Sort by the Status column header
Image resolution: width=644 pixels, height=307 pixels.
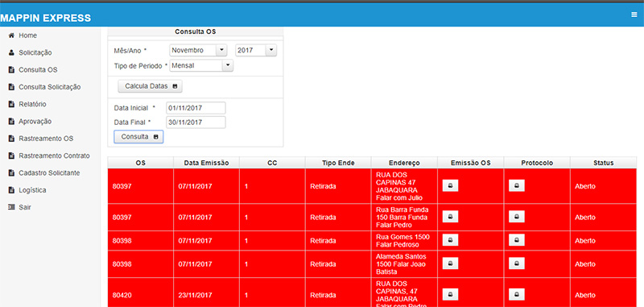click(603, 163)
